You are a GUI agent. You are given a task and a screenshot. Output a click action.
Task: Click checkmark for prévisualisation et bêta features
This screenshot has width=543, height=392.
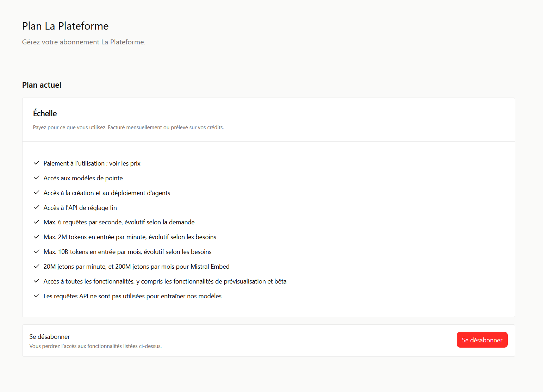tap(37, 281)
